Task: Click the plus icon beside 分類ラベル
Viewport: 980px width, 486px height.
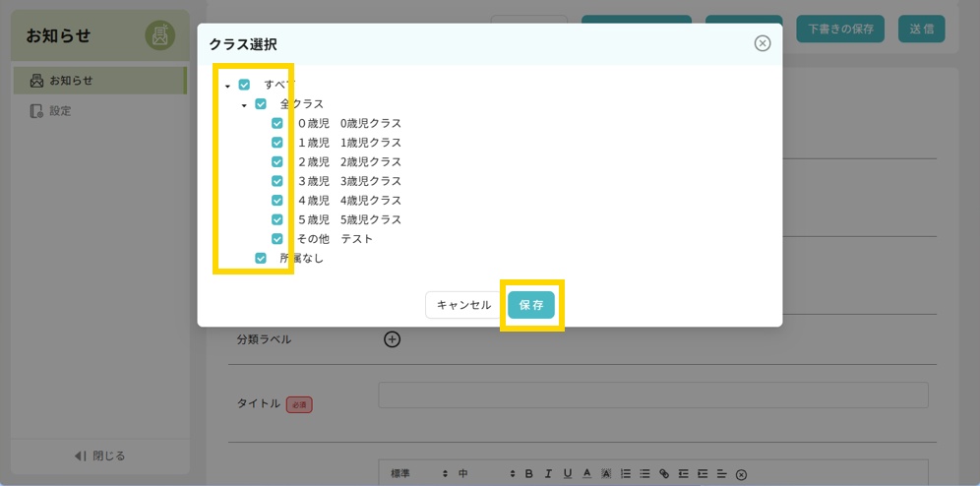Action: tap(392, 339)
